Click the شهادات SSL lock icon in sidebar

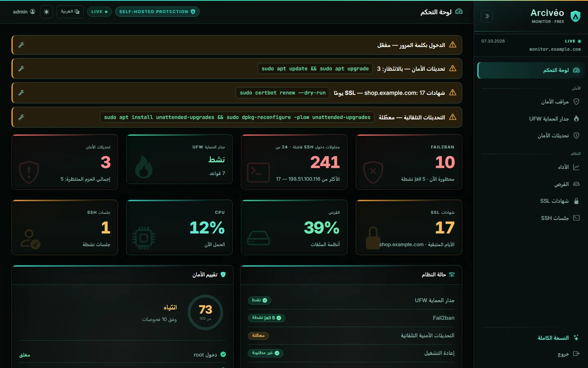coord(576,201)
